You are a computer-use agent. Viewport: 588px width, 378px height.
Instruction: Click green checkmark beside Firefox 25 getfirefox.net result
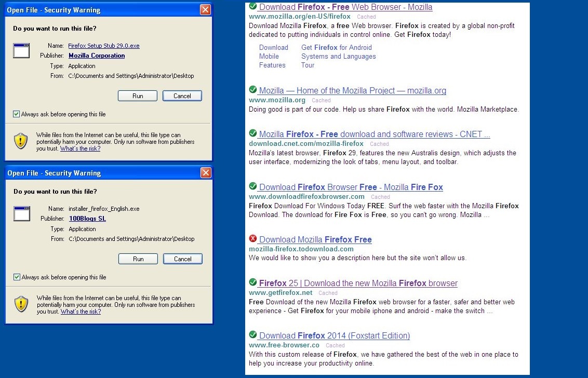tap(253, 282)
